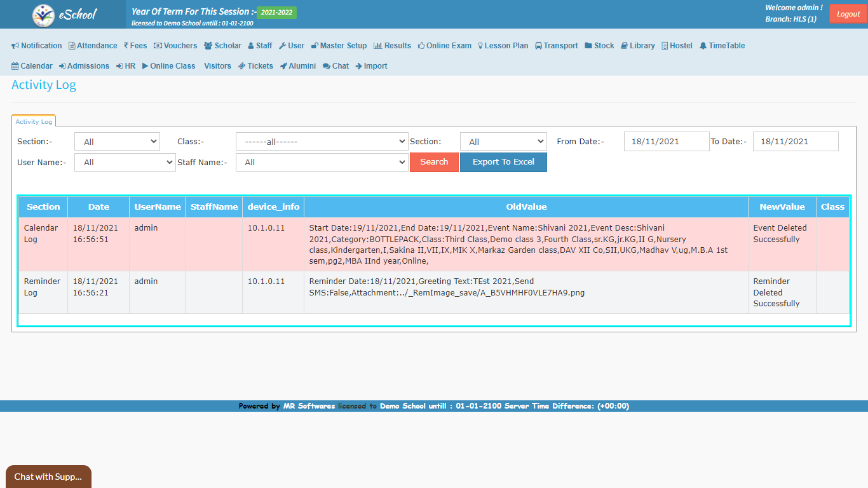Expand the Class dropdown showing all
Image resolution: width=868 pixels, height=488 pixels.
(x=322, y=142)
